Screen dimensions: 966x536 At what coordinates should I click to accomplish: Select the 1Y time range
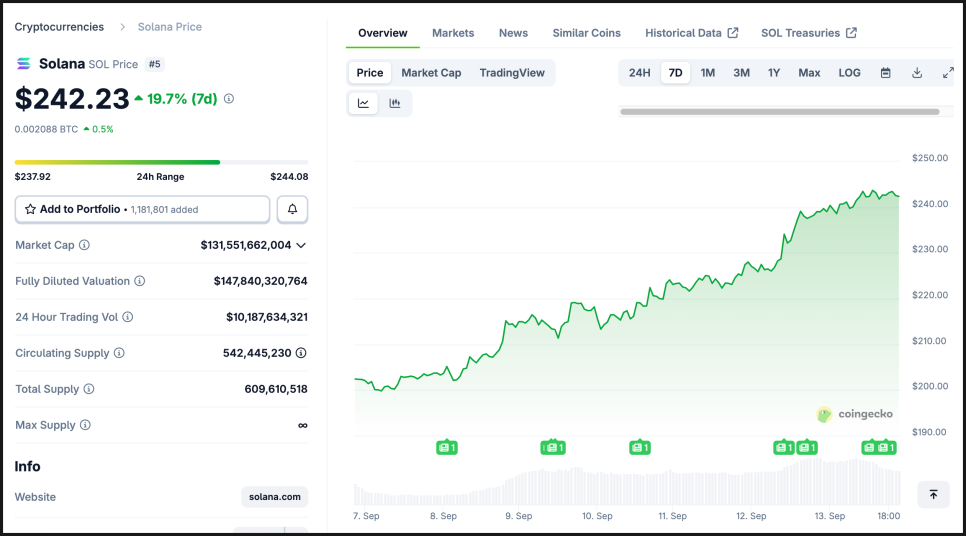(774, 73)
